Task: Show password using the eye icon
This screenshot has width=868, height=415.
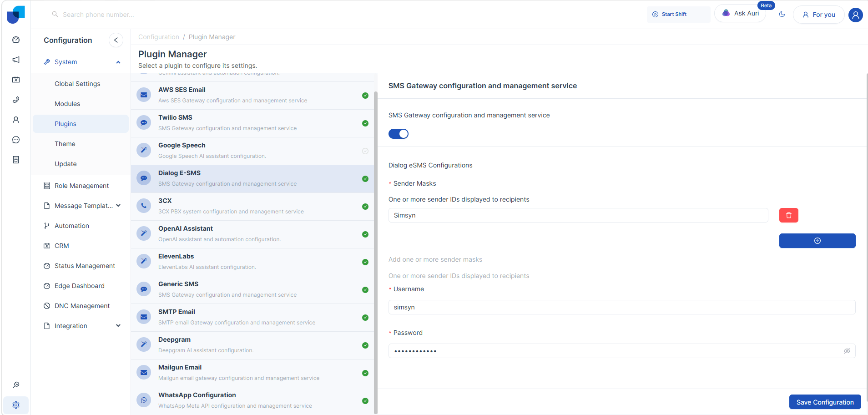Action: click(x=847, y=351)
